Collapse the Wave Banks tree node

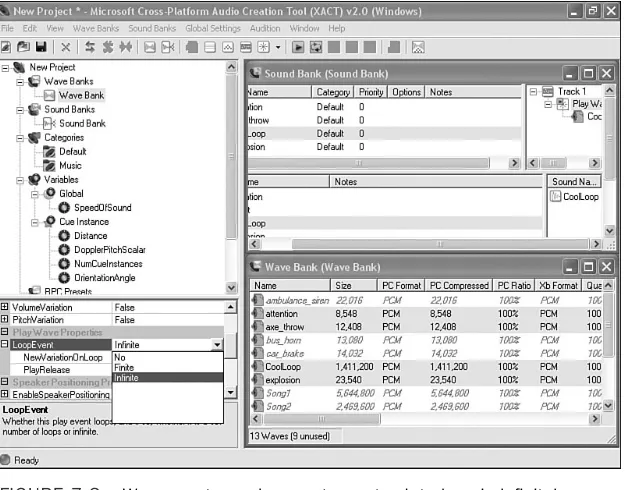coord(20,82)
